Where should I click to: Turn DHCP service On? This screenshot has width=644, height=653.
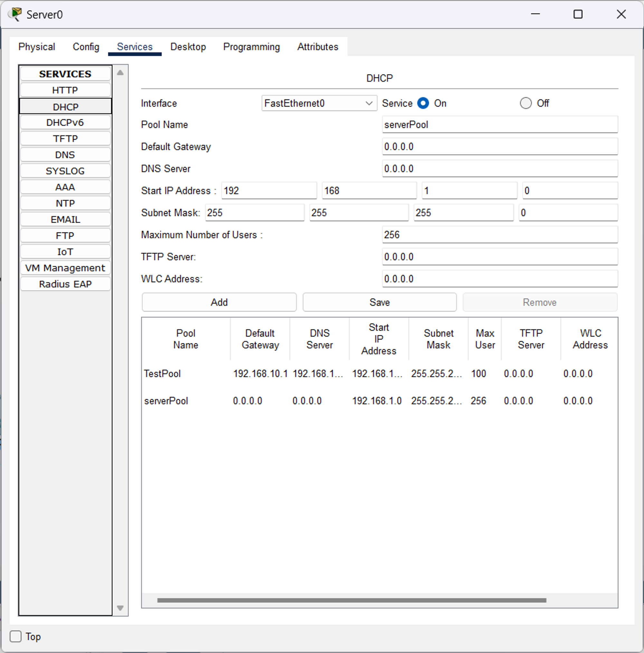(x=423, y=103)
